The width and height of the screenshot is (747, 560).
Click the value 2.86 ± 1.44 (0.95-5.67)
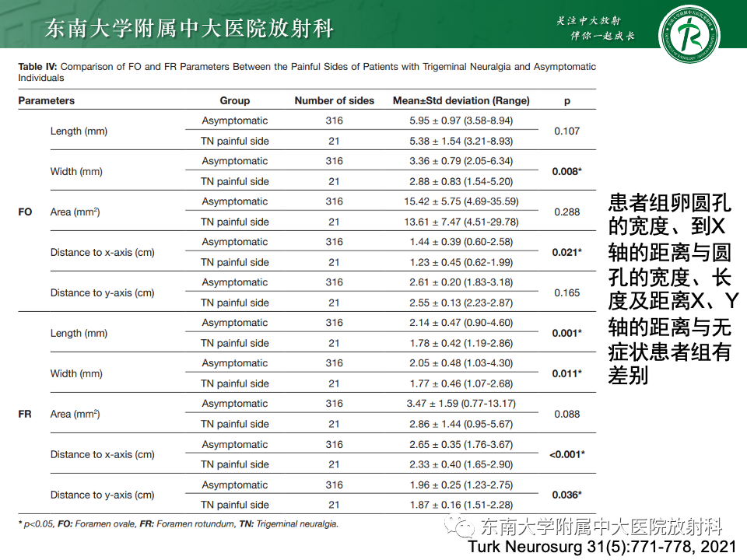[x=461, y=425]
